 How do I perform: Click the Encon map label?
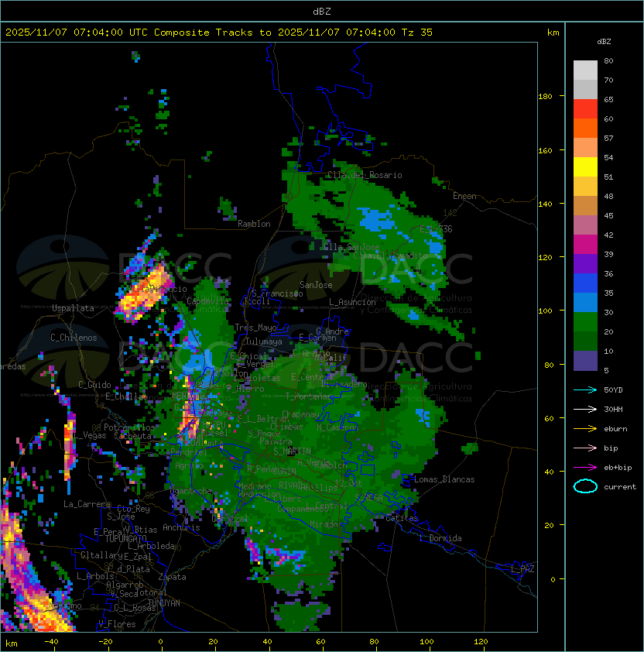464,196
